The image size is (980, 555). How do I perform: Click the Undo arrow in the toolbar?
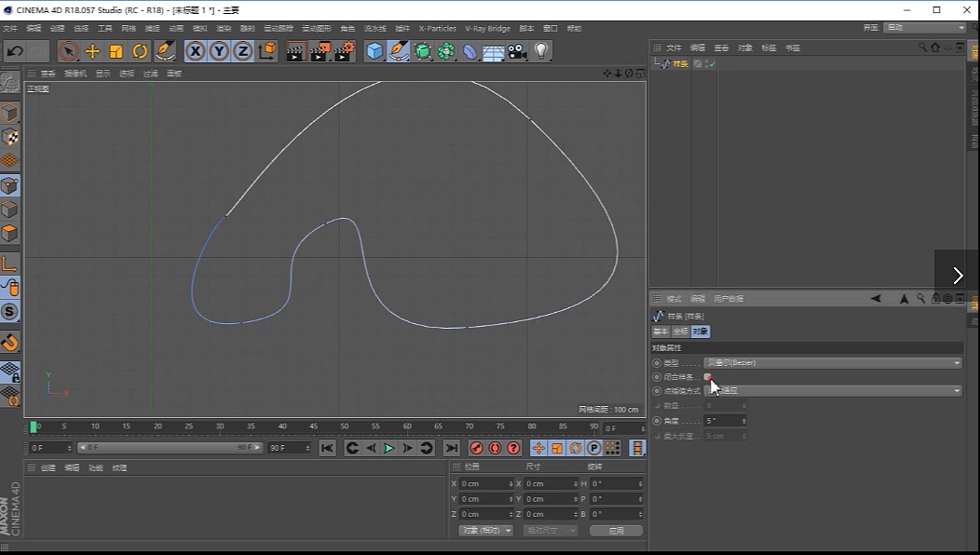click(15, 51)
